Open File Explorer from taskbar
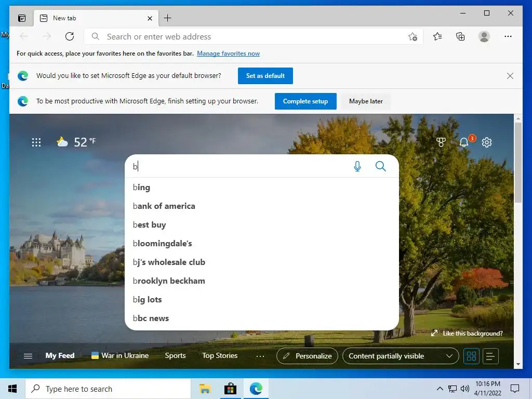Screen dimensions: 532x399 pyautogui.click(x=205, y=389)
